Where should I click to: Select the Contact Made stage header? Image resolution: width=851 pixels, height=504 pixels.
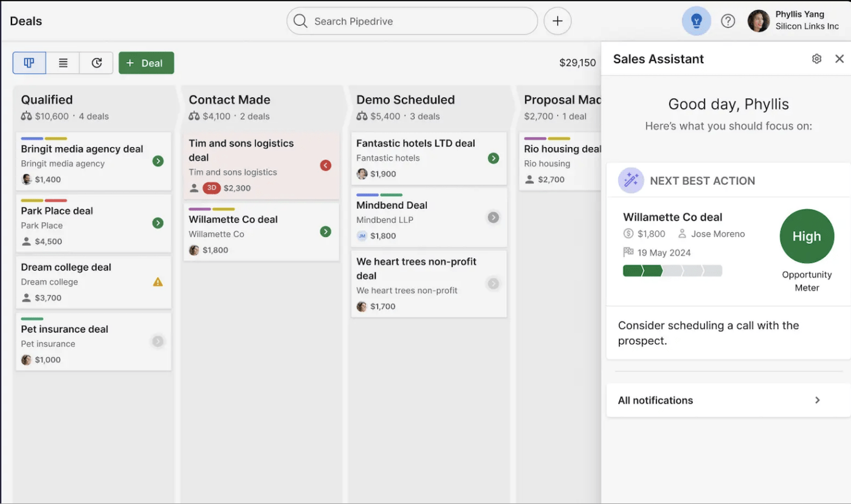tap(262, 107)
